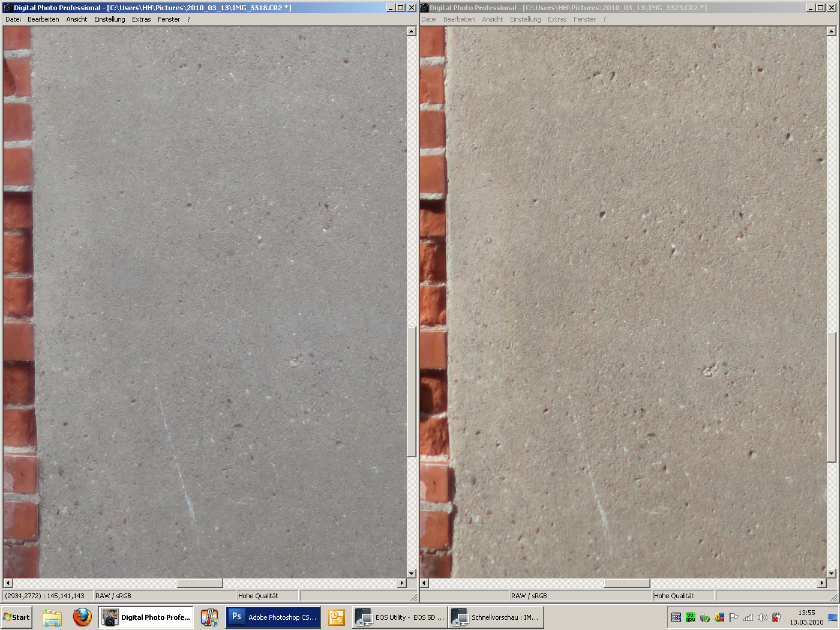Click the ISDN tray icon

(x=676, y=617)
